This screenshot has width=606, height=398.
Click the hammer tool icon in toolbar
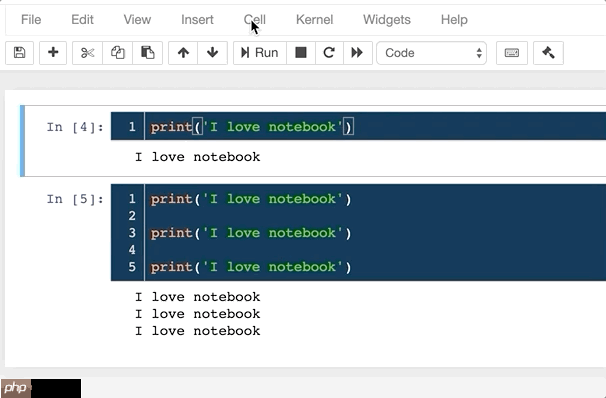[x=548, y=53]
